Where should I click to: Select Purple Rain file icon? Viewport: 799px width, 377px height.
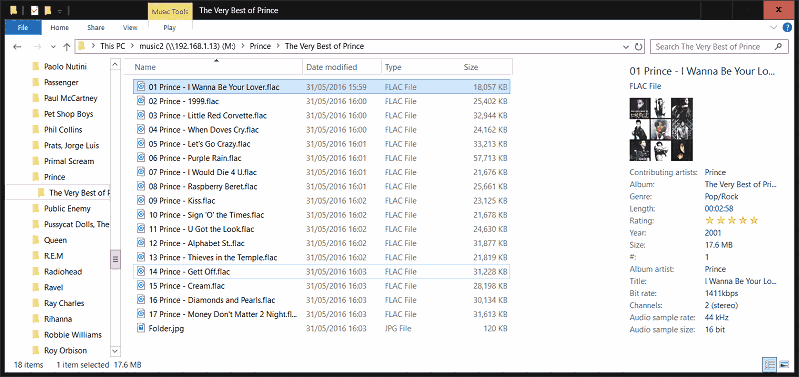(141, 158)
